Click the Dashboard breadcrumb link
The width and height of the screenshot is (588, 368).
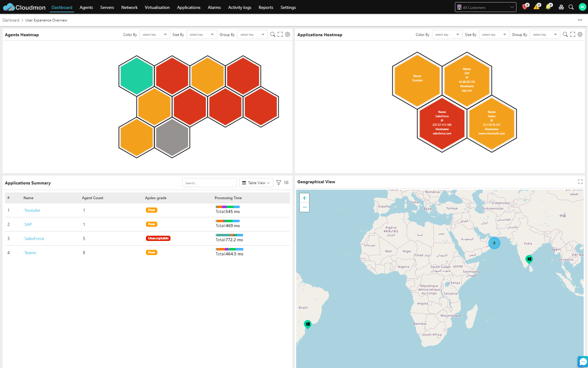tap(11, 20)
